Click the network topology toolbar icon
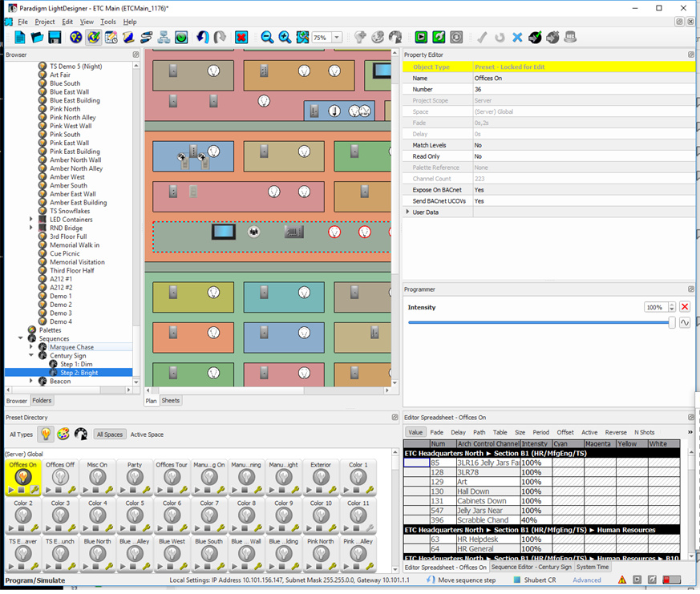The height and width of the screenshot is (594, 700). [x=164, y=38]
